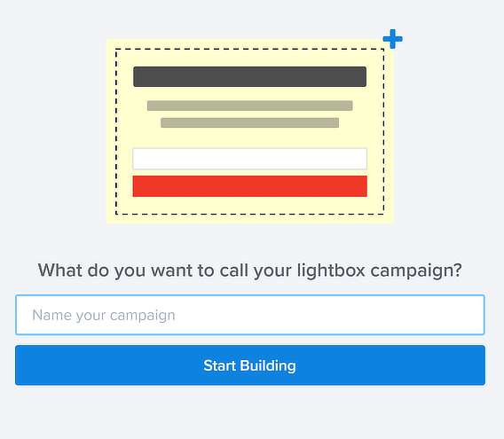
Task: Click the top edge of the dashed outline
Action: pyautogui.click(x=249, y=49)
